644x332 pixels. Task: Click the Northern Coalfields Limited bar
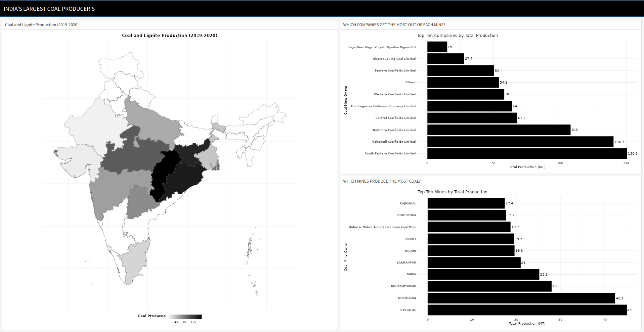point(499,130)
